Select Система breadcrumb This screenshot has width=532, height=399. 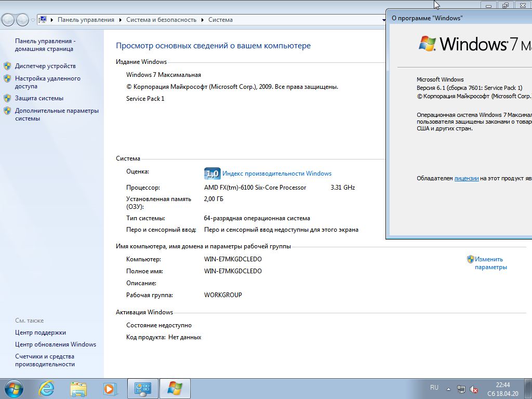[220, 20]
